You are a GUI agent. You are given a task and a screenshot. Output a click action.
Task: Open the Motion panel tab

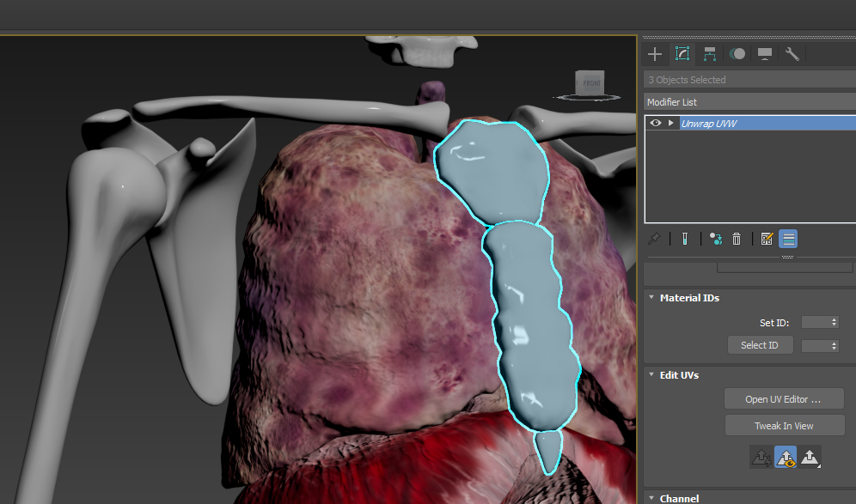[x=737, y=54]
